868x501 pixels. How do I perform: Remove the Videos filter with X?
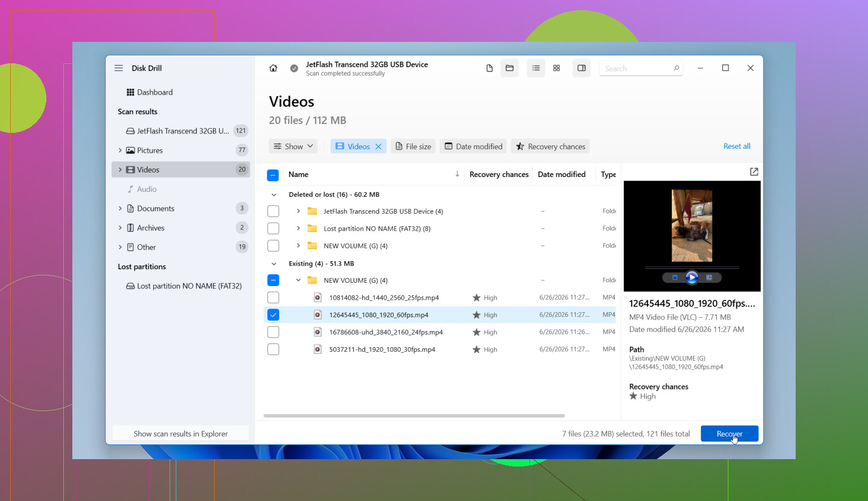pyautogui.click(x=379, y=146)
